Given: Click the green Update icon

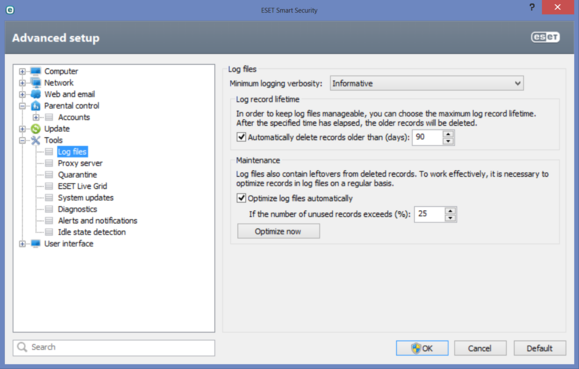Looking at the screenshot, I should 35,129.
